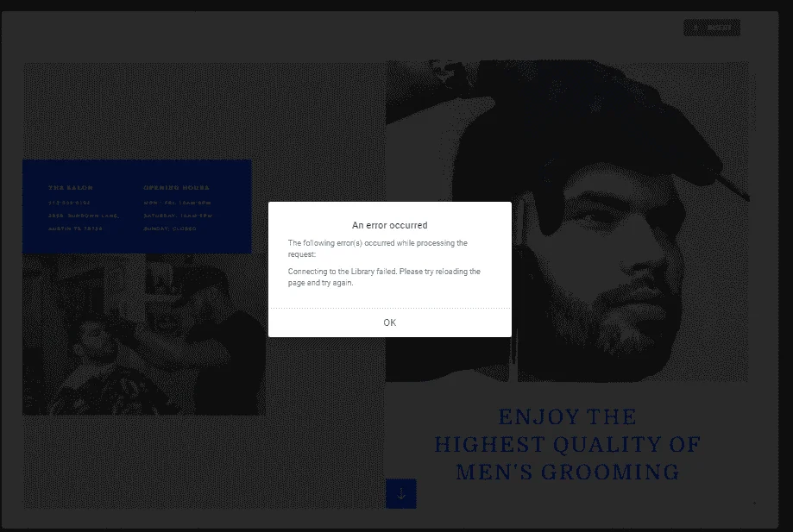Click the dimmed insert button at top right
The image size is (793, 532).
point(712,28)
